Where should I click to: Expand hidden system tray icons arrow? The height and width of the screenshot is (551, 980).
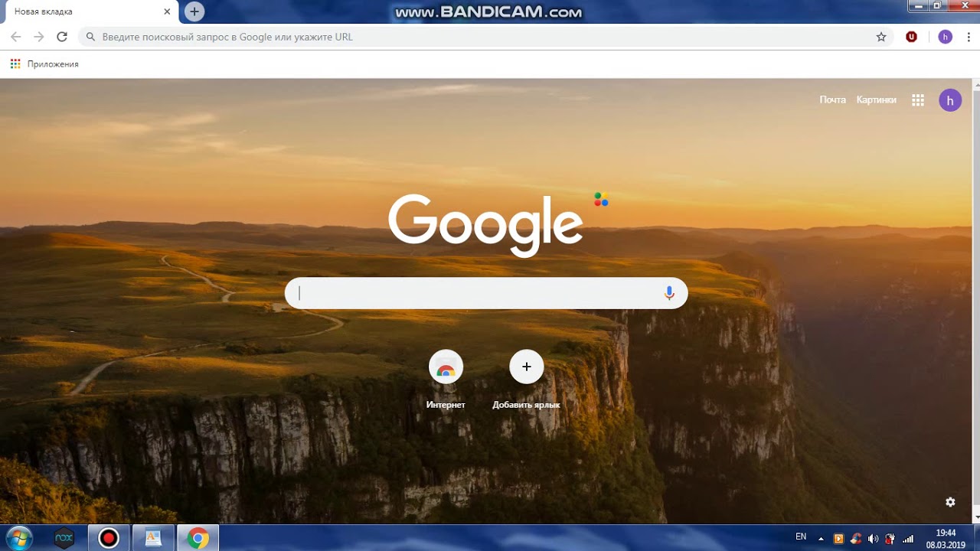pyautogui.click(x=821, y=539)
